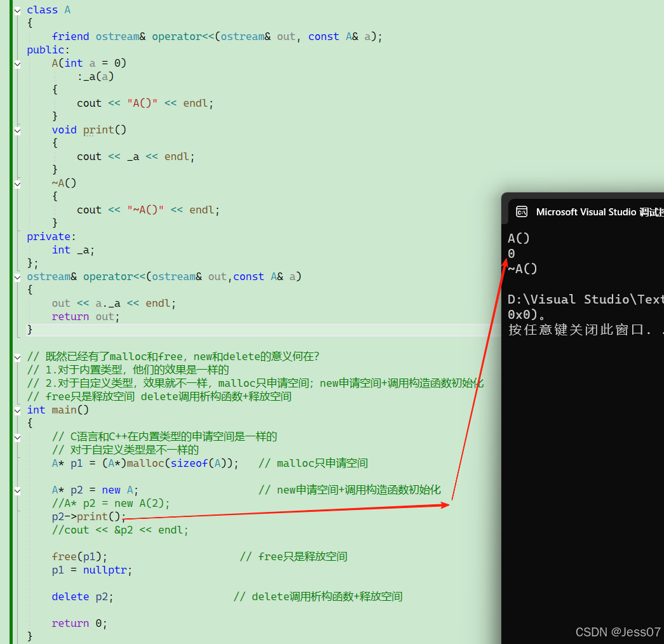The height and width of the screenshot is (644, 664).
Task: Click the '~A()' output line in the debug console
Action: click(x=522, y=269)
